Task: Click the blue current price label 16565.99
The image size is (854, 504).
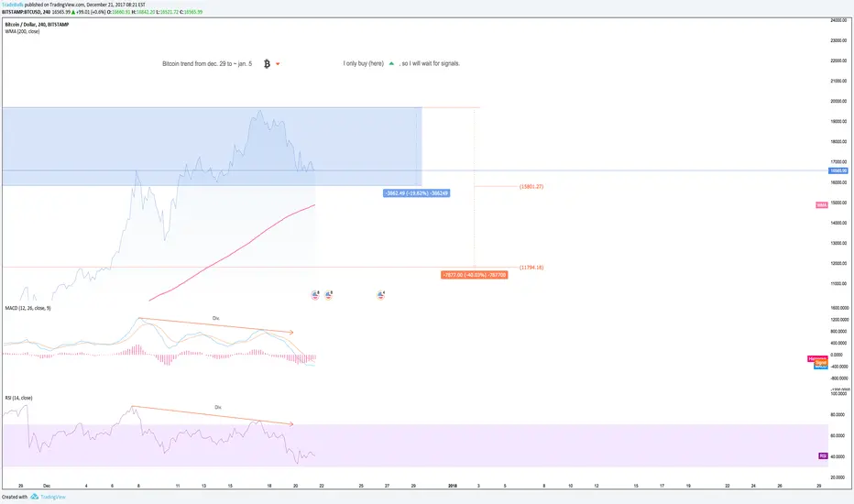Action: point(838,170)
